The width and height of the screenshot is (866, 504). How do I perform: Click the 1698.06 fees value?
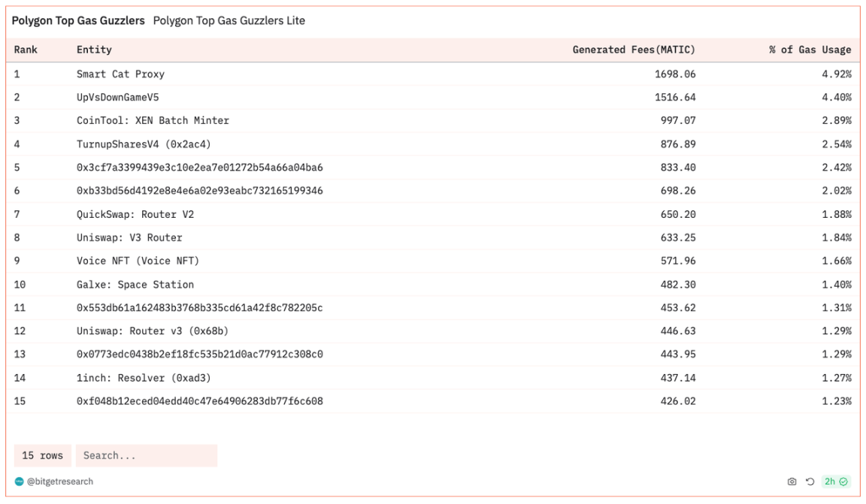pos(675,74)
